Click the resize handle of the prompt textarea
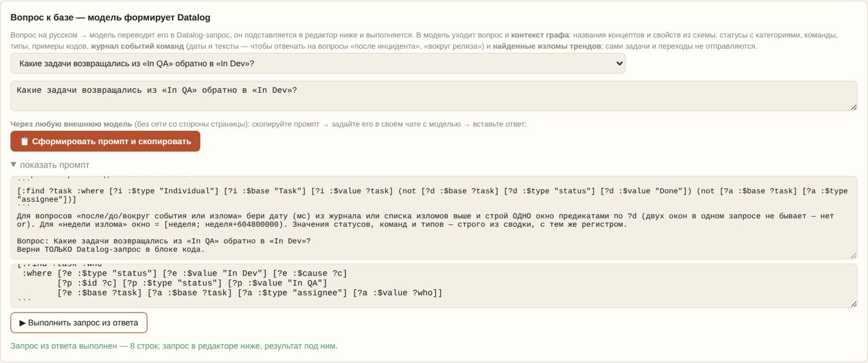Image resolution: width=868 pixels, height=363 pixels. pyautogui.click(x=853, y=255)
